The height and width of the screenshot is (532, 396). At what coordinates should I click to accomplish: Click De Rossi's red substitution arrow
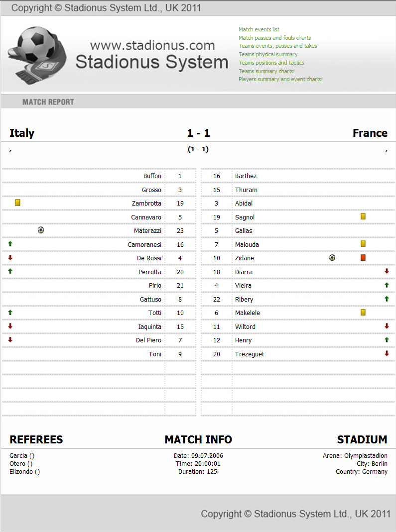pyautogui.click(x=10, y=257)
